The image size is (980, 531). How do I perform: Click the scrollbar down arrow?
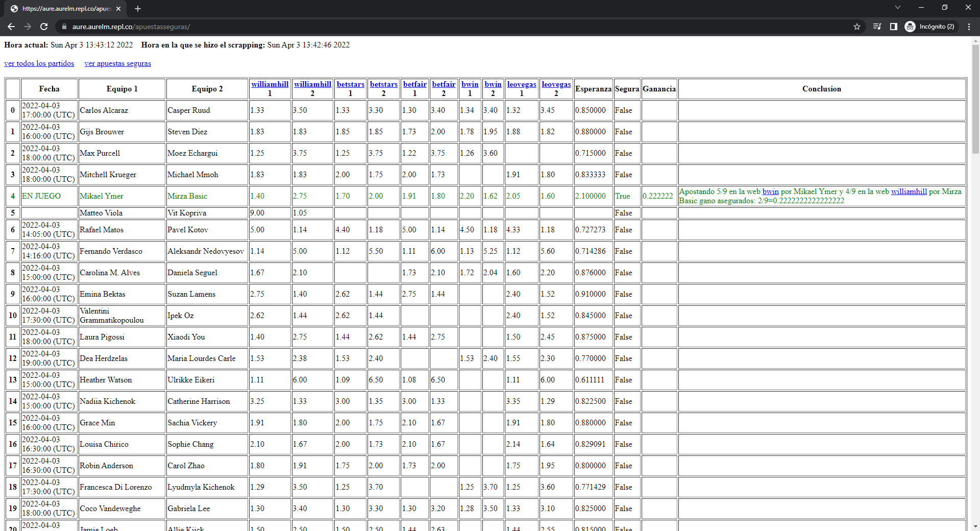[x=975, y=526]
